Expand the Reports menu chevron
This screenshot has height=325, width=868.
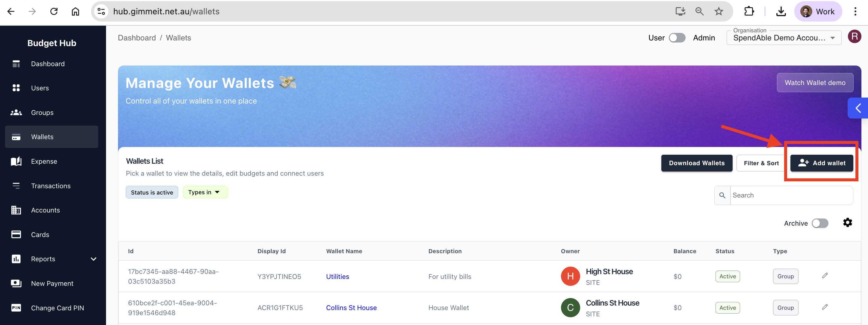pos(93,259)
